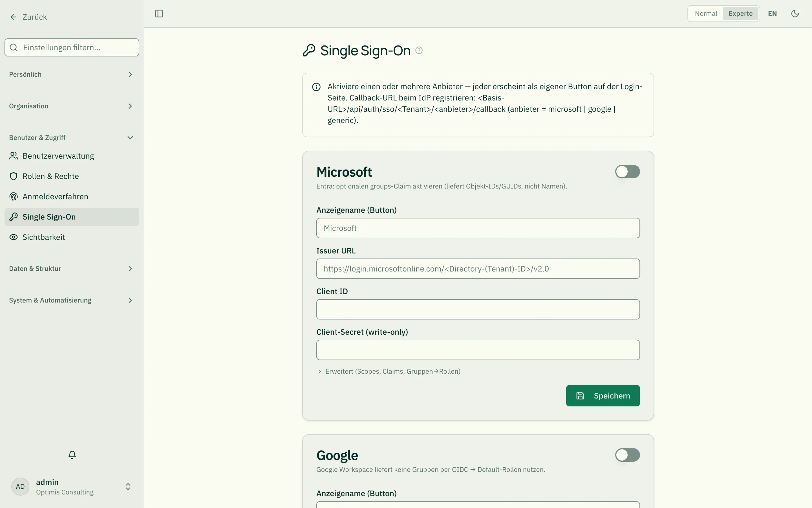
Task: Switch to dark mode moon icon
Action: [795, 14]
